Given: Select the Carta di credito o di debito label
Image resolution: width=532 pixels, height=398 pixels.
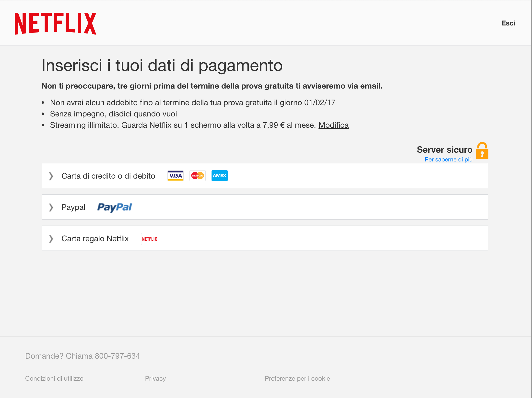Looking at the screenshot, I should point(108,176).
